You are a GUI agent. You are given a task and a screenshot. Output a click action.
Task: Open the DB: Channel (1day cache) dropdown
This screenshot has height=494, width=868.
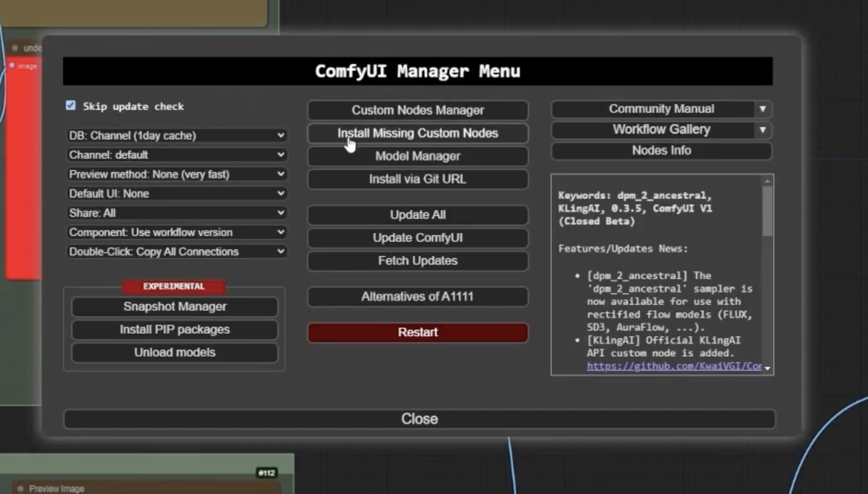176,136
